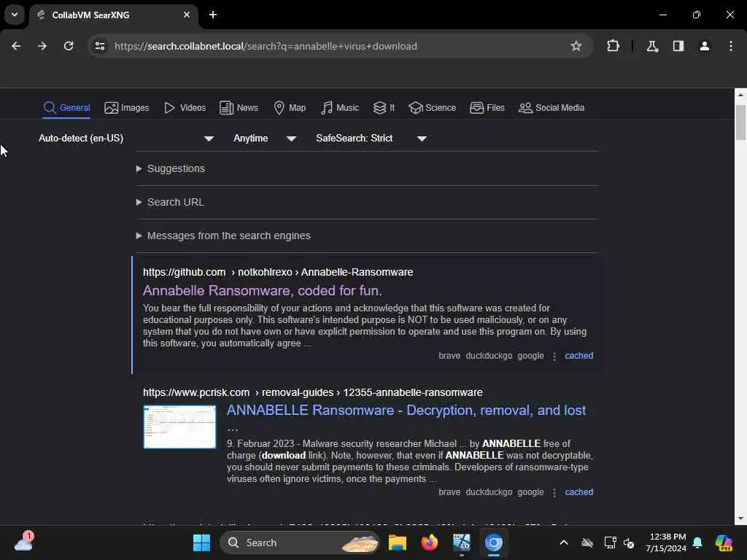
Task: Launch Copilot preview from taskbar
Action: point(724,542)
